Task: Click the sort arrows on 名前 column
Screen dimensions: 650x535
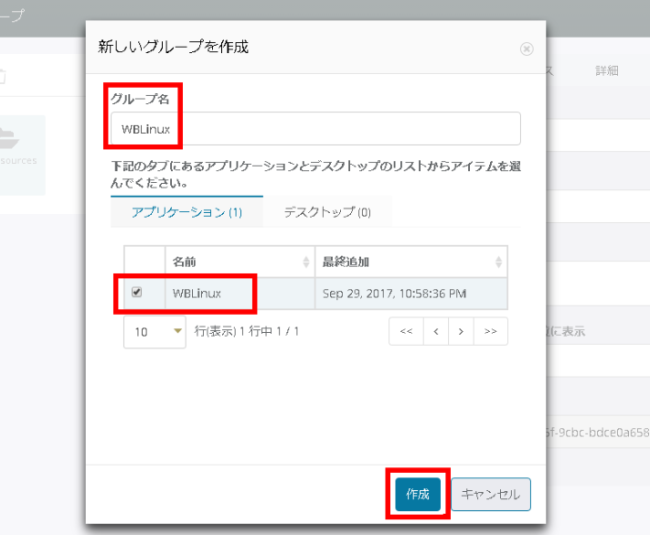Action: [x=305, y=261]
